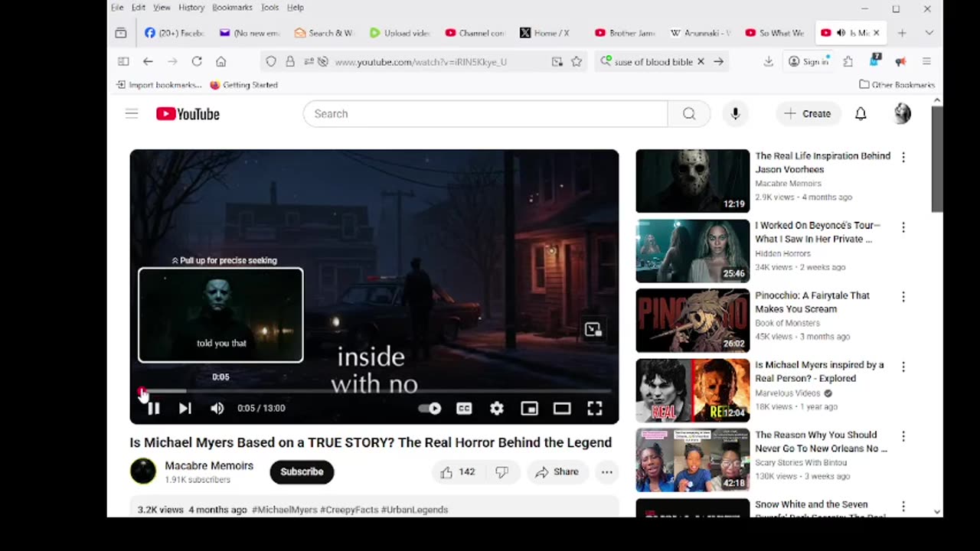980x551 pixels.
Task: Click the video progress bar
Action: point(374,391)
